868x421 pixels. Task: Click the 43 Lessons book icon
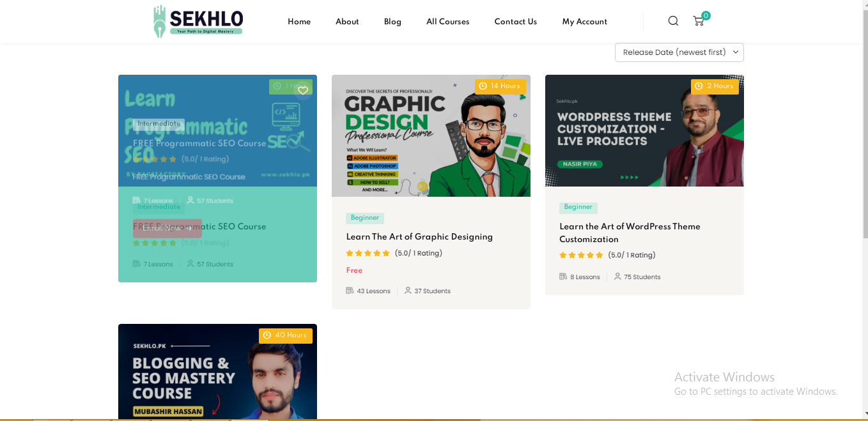pyautogui.click(x=350, y=291)
